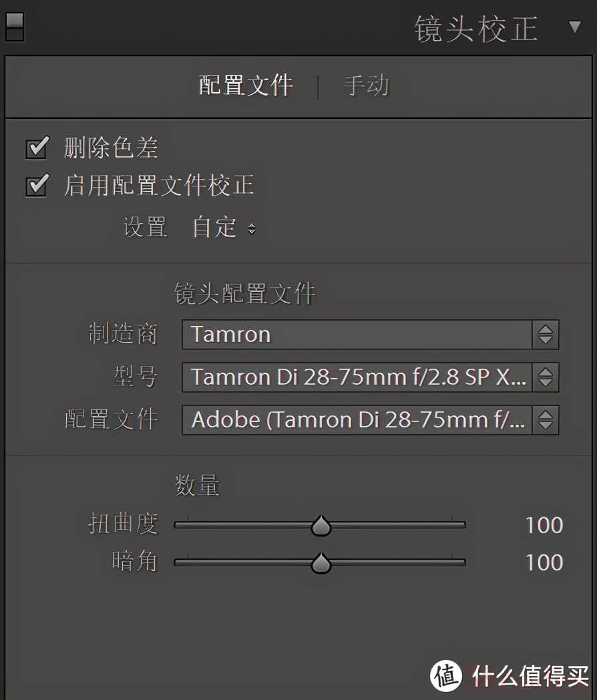The height and width of the screenshot is (700, 597).
Task: Click the 型号 dropdown arrows icon
Action: (x=546, y=377)
